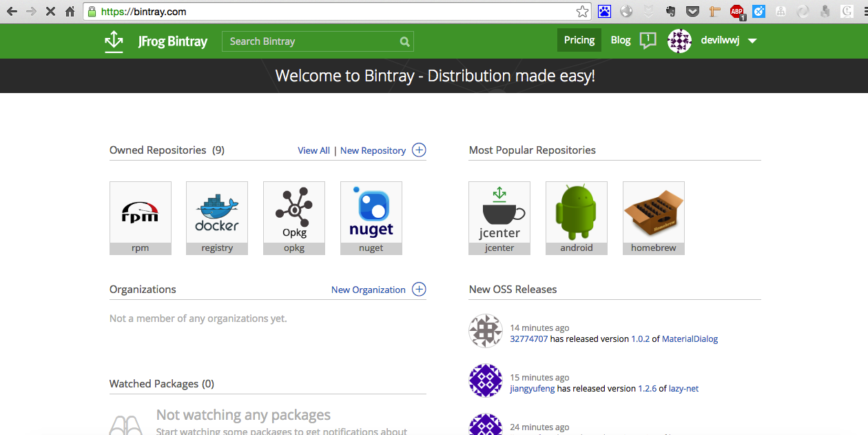Viewport: 868px width, 435px height.
Task: Open the android popular repository
Action: (x=577, y=218)
